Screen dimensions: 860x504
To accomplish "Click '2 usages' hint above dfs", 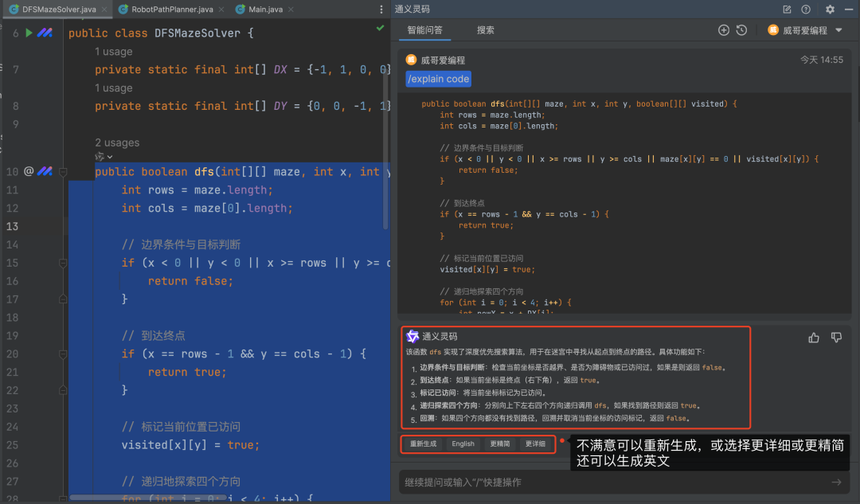I will 117,143.
